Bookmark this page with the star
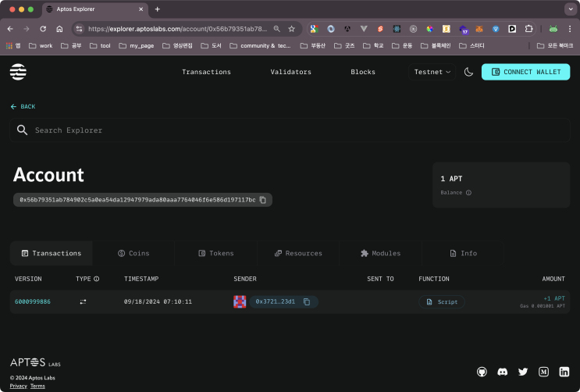The height and width of the screenshot is (392, 580). [291, 29]
